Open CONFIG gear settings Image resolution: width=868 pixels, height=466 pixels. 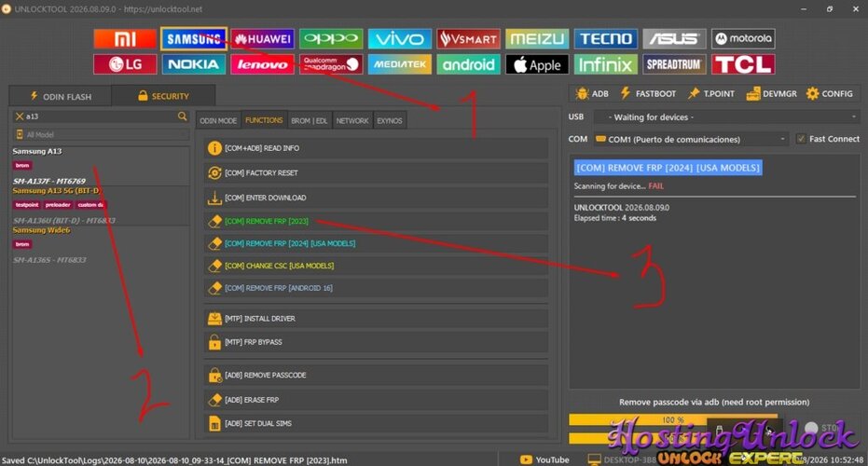829,93
